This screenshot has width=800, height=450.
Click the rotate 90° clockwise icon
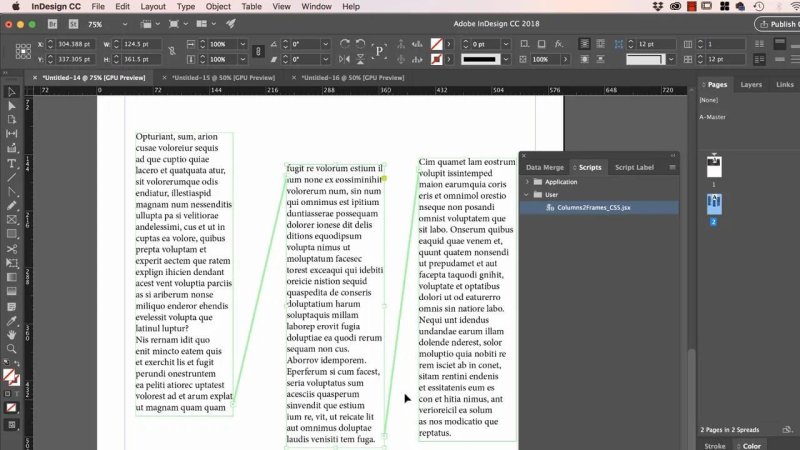point(345,44)
